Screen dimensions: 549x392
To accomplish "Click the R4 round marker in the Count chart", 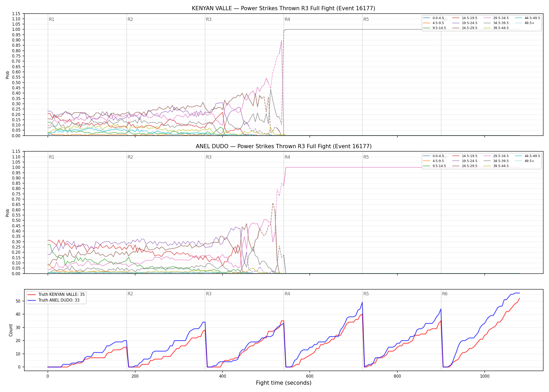I will tap(287, 294).
